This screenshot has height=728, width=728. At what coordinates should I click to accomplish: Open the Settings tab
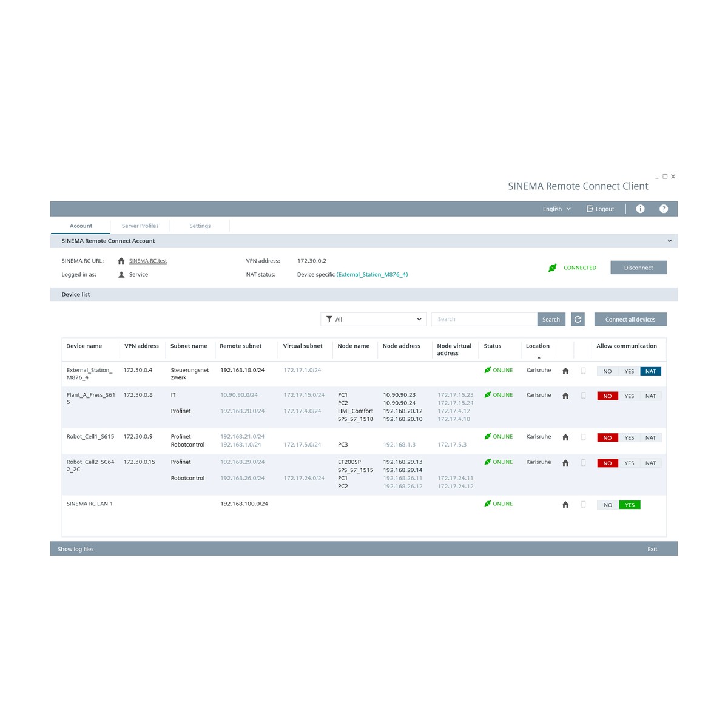pos(200,226)
